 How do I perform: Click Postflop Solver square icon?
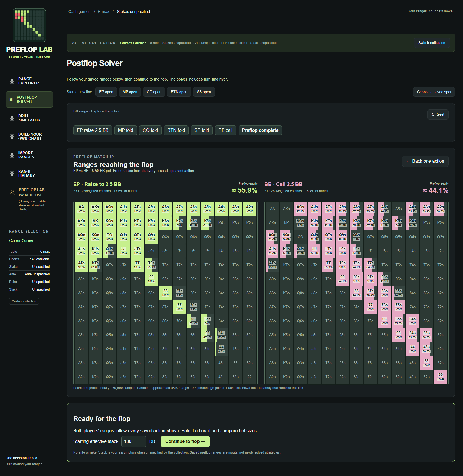point(11,100)
